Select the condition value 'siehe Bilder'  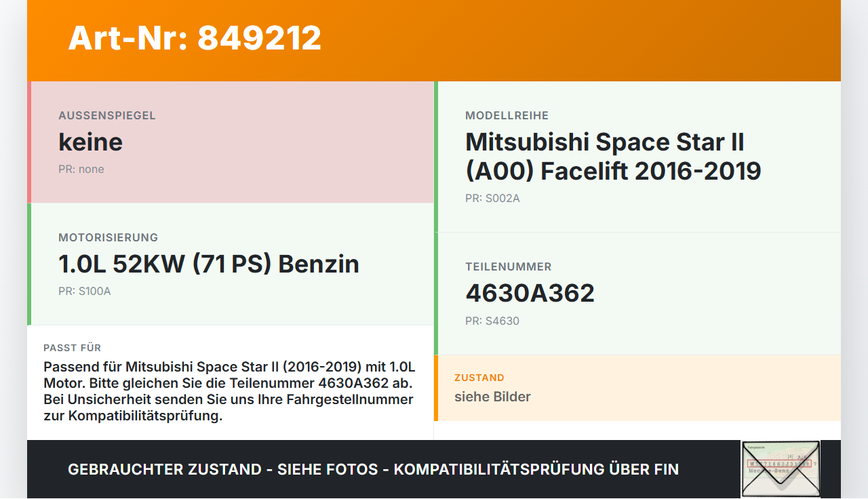pos(492,397)
